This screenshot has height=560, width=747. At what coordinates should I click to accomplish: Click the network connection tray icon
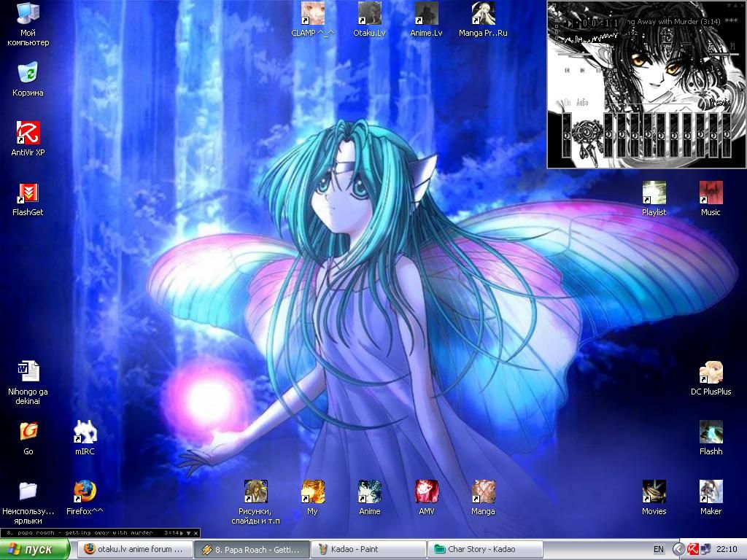coord(705,549)
